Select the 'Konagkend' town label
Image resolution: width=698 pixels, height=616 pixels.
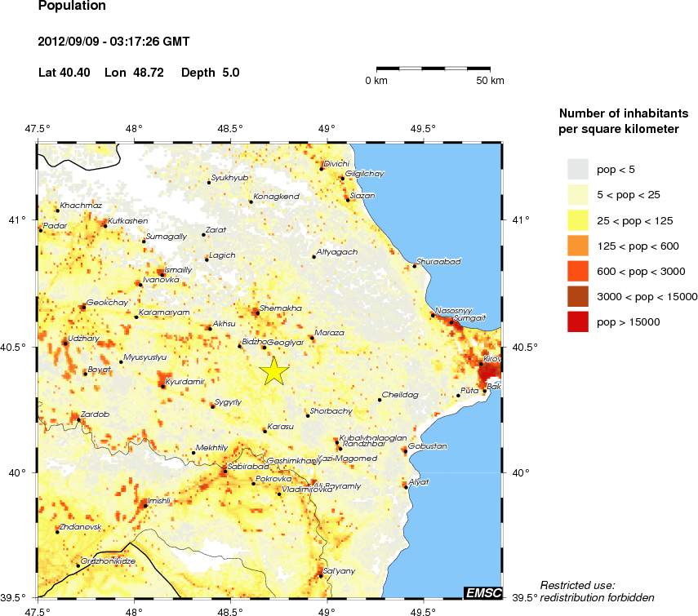(x=276, y=196)
